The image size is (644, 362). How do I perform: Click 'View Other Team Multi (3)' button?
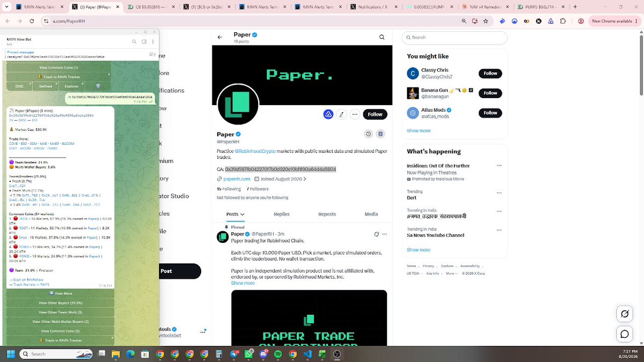coord(61,312)
